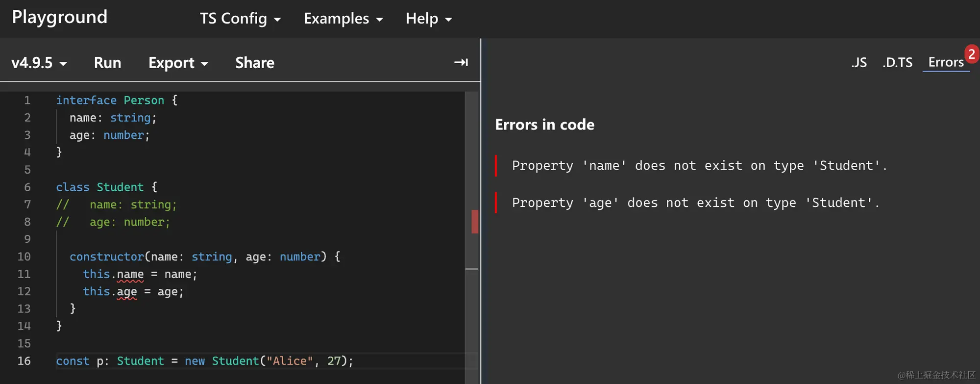This screenshot has width=980, height=384.
Task: Open the v4.9.5 version selector
Action: tap(39, 63)
